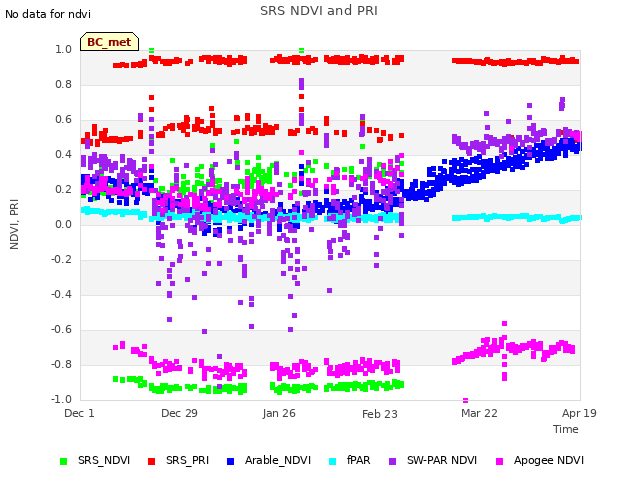Click the Dec 29 x-axis tick label
The image size is (640, 480).
[179, 413]
